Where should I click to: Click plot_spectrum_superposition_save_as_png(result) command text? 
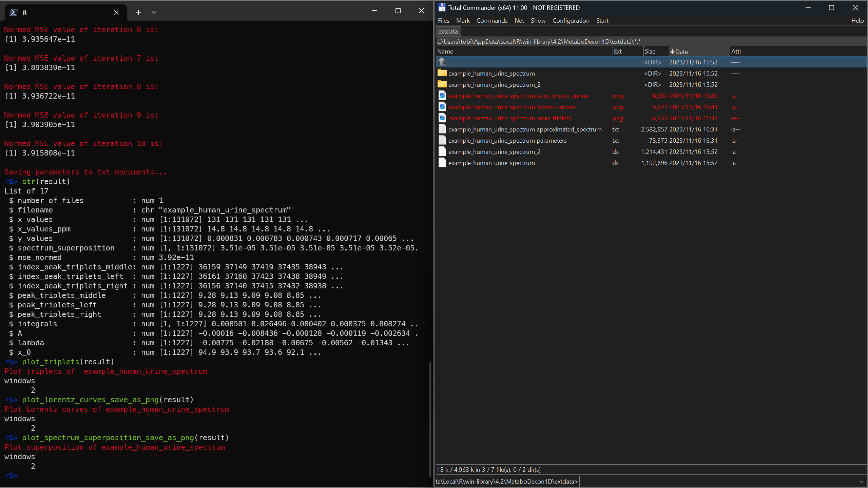tap(126, 438)
